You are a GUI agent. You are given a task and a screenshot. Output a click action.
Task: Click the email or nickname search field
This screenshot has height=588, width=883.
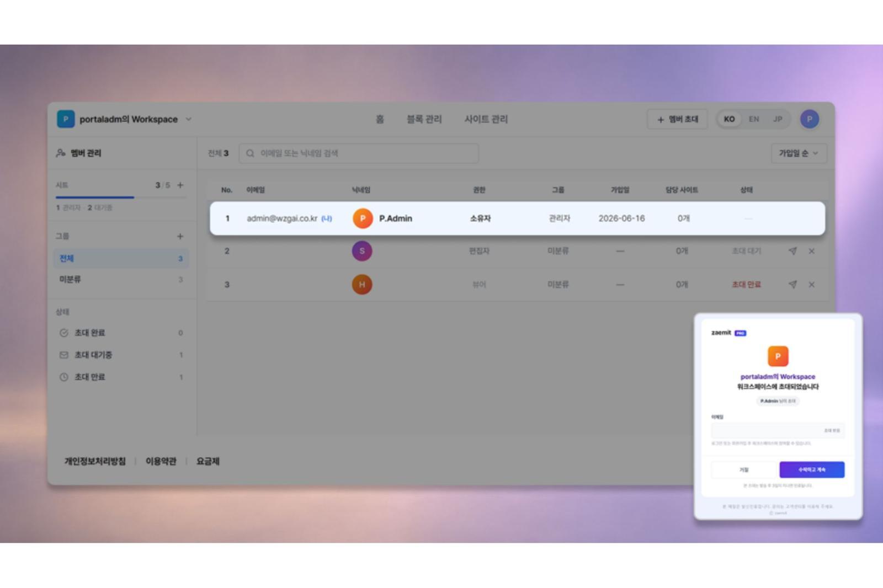359,153
